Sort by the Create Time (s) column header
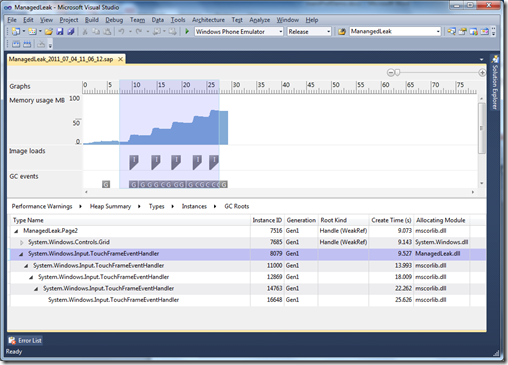Image resolution: width=508 pixels, height=365 pixels. (x=391, y=220)
